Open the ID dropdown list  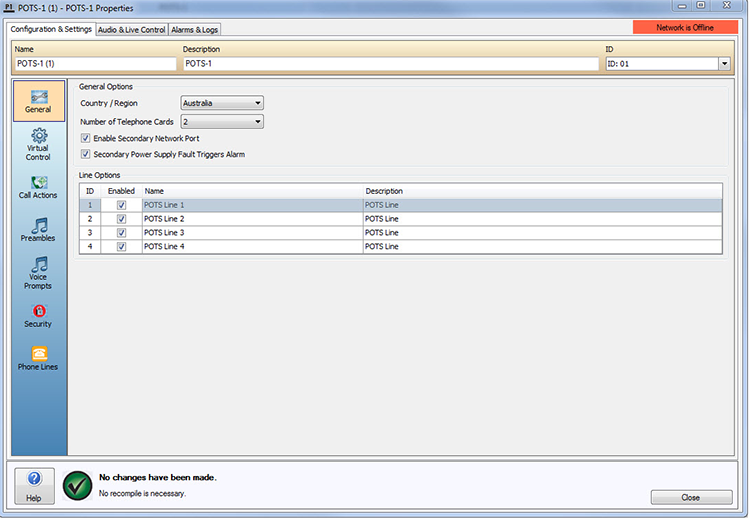(725, 64)
